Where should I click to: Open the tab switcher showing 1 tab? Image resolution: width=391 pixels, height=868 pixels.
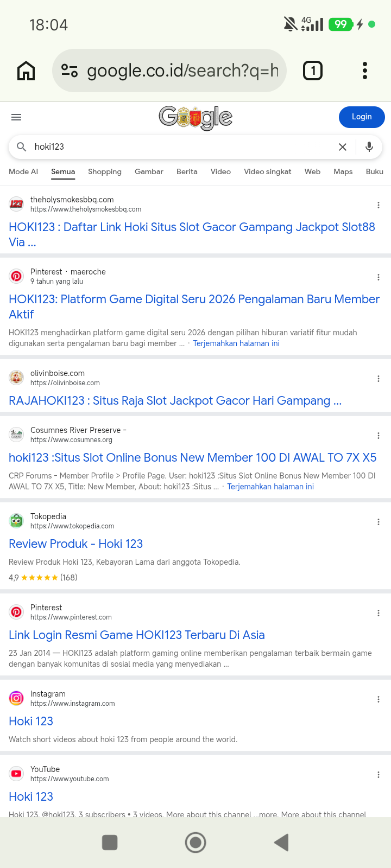(x=313, y=71)
